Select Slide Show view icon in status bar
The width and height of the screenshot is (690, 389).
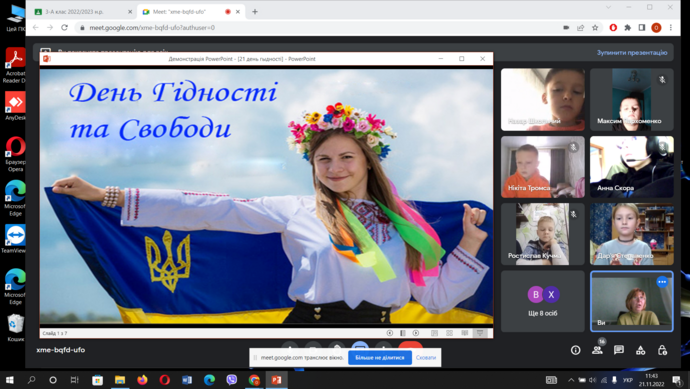point(480,333)
